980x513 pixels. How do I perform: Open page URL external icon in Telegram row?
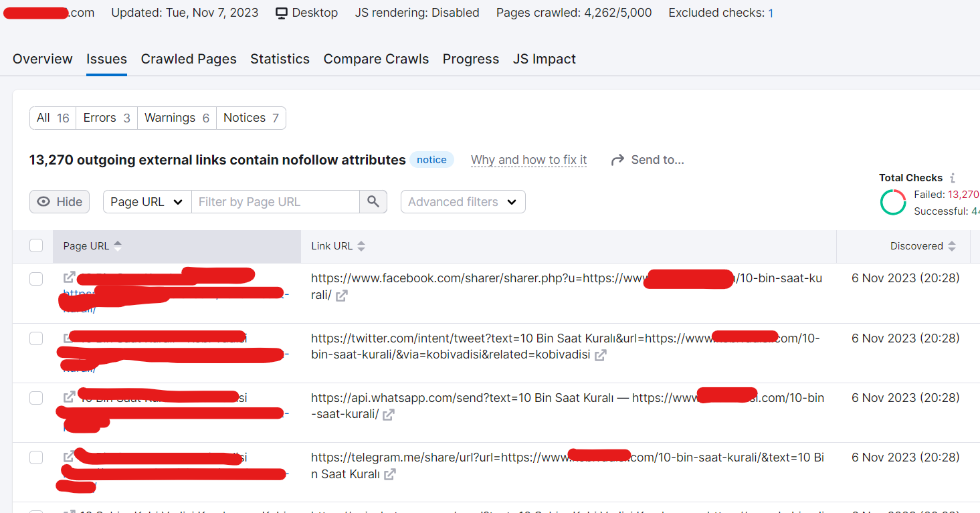tap(69, 457)
